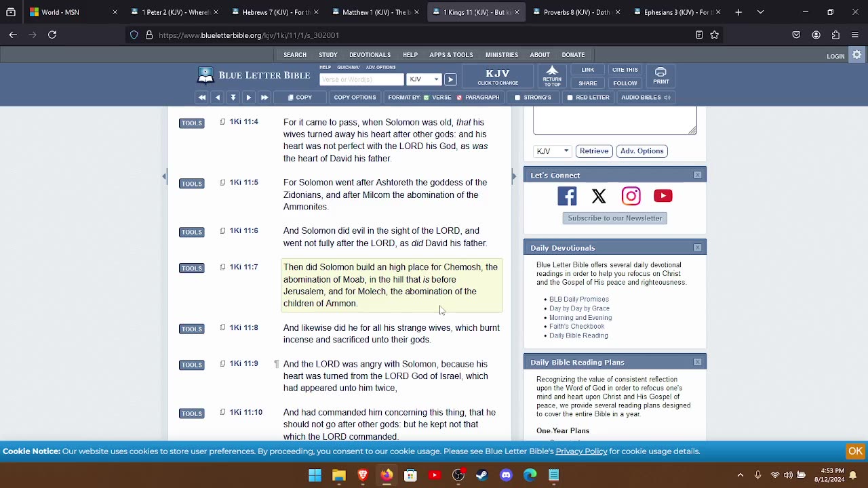The height and width of the screenshot is (488, 868).
Task: Open the APPS & TOOLS menu
Action: click(451, 55)
